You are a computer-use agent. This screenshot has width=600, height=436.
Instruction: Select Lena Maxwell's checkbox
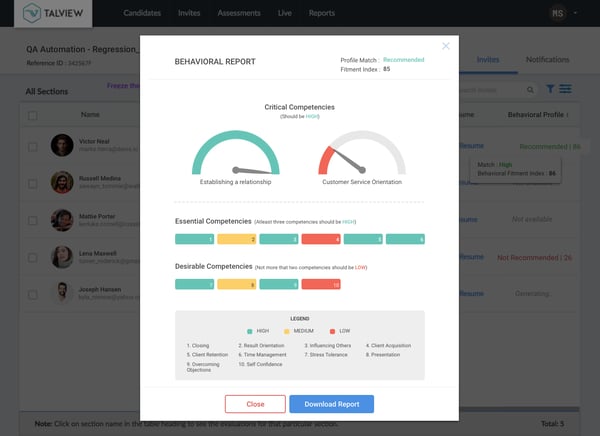pos(33,258)
